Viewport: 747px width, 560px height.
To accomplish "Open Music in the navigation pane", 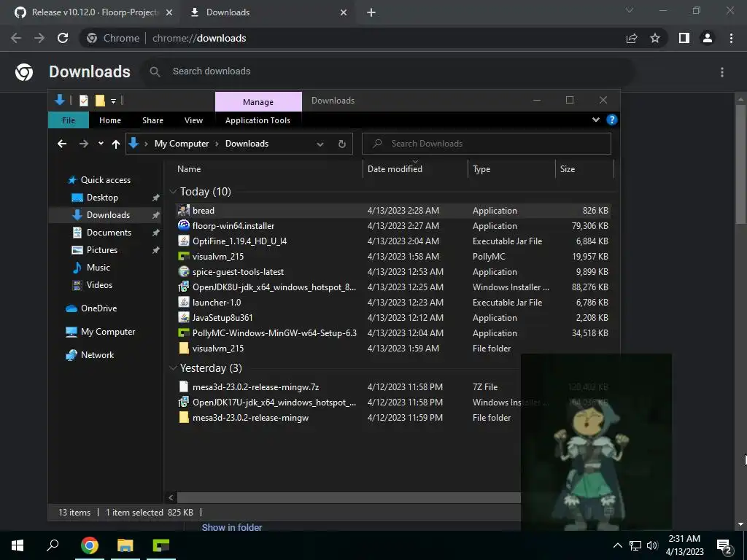I will pos(98,267).
